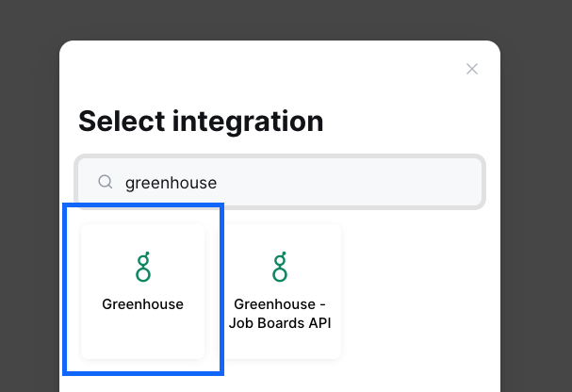
Task: Select the Greenhouse integration card
Action: click(x=142, y=291)
